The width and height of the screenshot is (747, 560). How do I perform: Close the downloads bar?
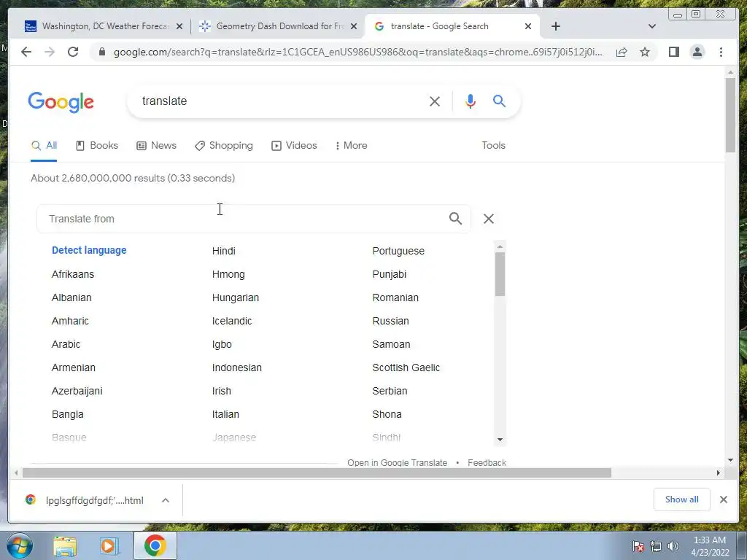[723, 499]
